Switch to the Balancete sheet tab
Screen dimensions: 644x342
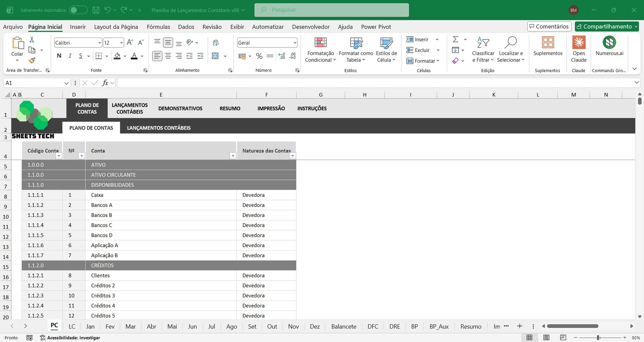pos(343,326)
